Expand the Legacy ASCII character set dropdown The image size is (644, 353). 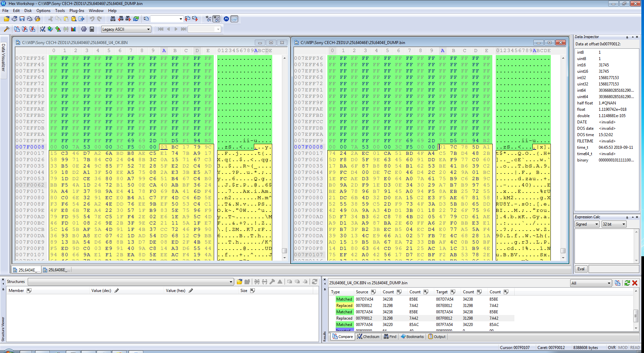148,29
